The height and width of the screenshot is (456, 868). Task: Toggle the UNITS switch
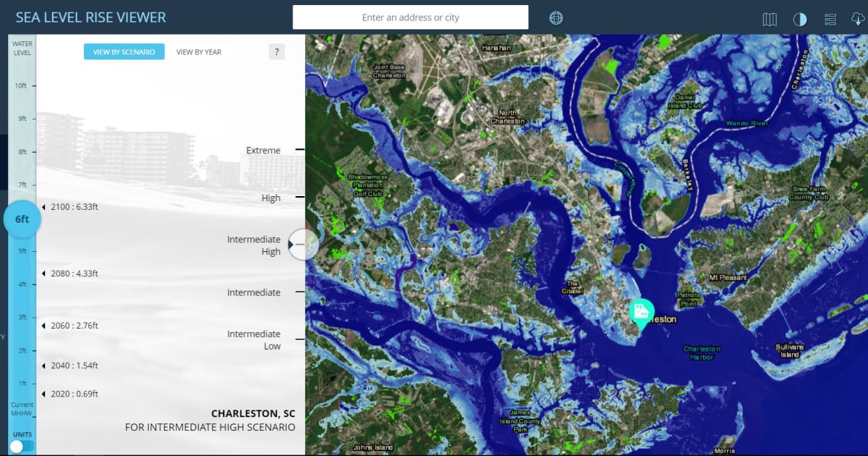click(x=22, y=447)
